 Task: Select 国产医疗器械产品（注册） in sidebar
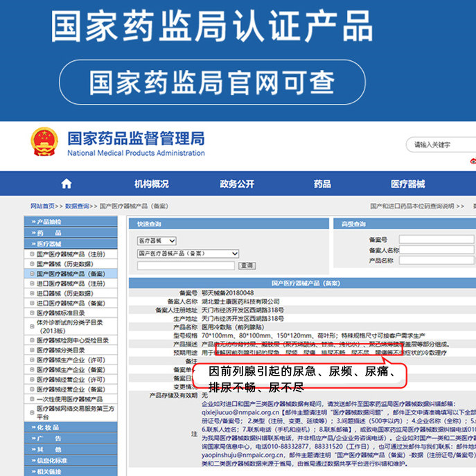(x=71, y=254)
